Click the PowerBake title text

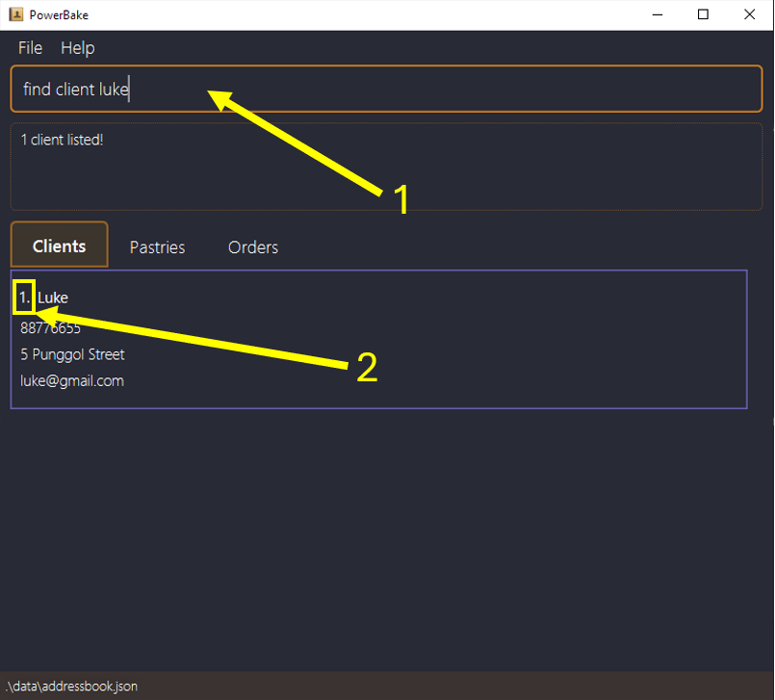(x=60, y=14)
